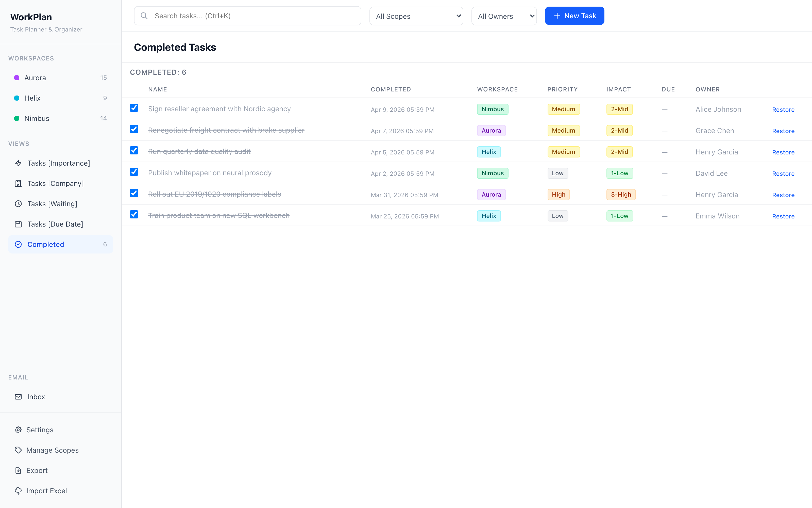Click the green dot beside Nimbus workspace

17,119
